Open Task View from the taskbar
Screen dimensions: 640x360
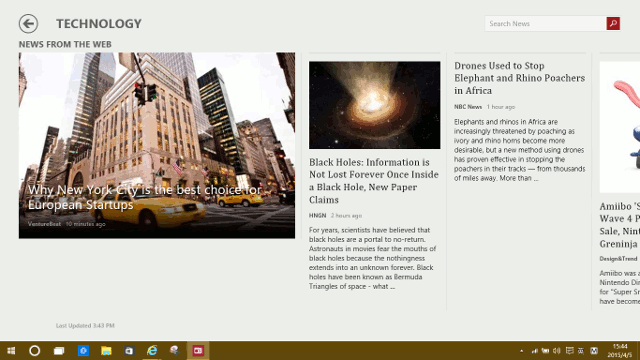(x=59, y=351)
